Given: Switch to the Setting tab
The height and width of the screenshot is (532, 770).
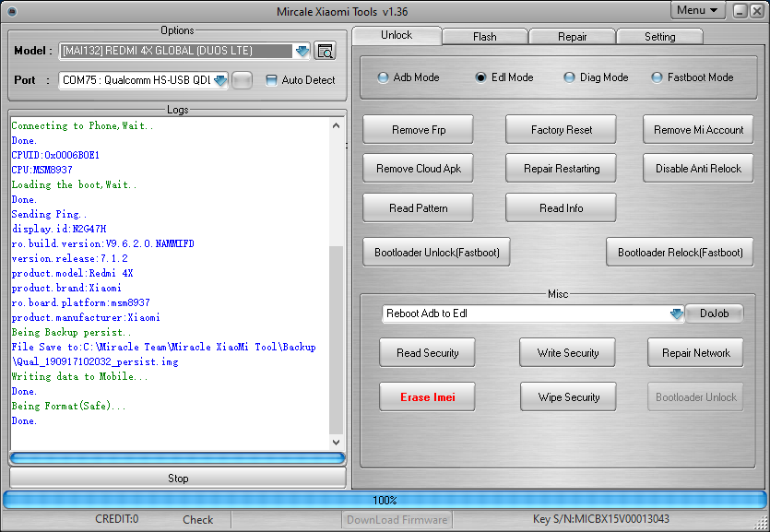Looking at the screenshot, I should coord(659,37).
